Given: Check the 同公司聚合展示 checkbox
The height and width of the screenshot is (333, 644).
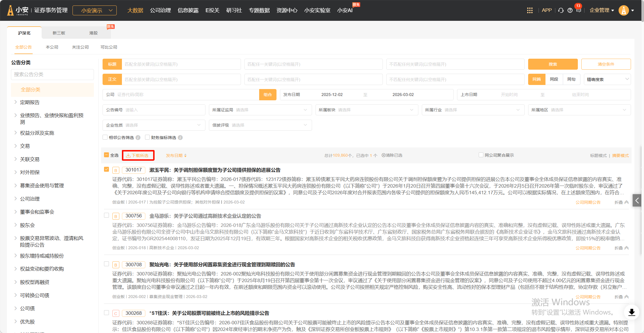Looking at the screenshot, I should [x=481, y=155].
